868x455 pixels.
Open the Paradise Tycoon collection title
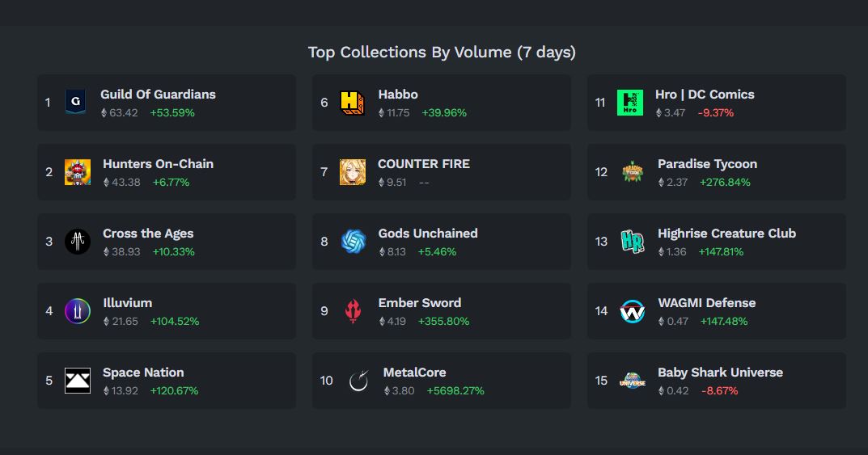coord(708,164)
